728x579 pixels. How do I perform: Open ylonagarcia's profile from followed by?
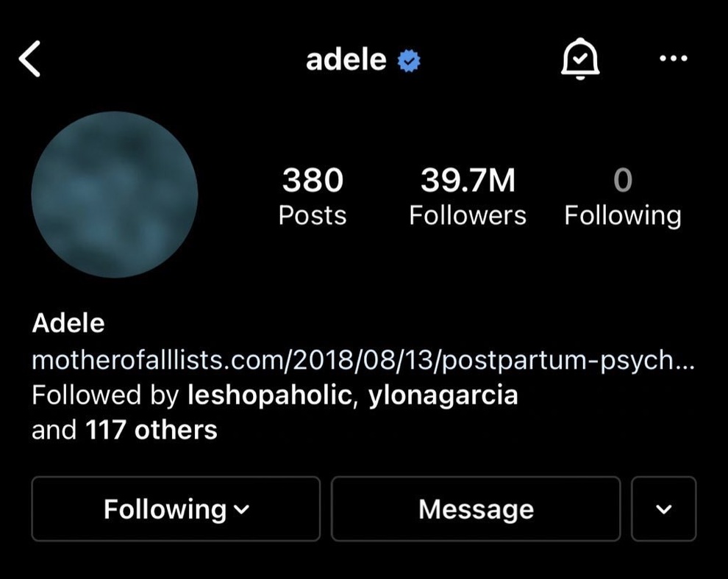pyautogui.click(x=443, y=395)
